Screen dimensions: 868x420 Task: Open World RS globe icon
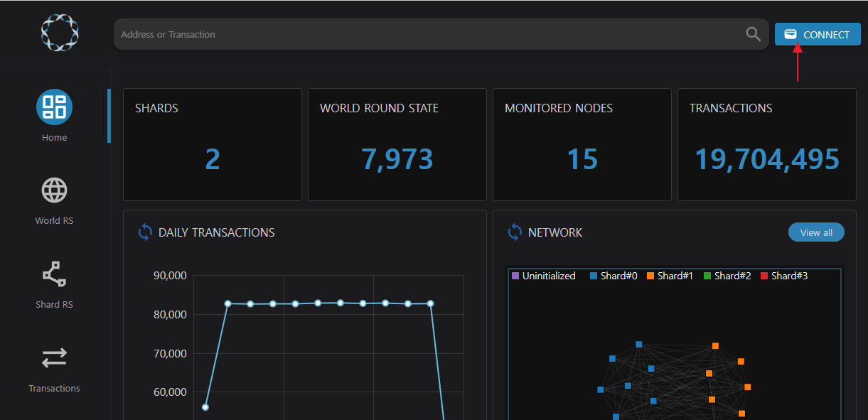[55, 190]
